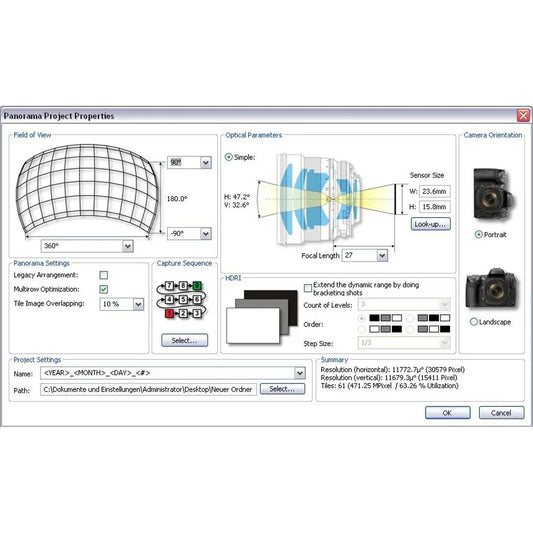Click the sensor height field 15.8mm
Screen dimensions: 533x533
(435, 207)
